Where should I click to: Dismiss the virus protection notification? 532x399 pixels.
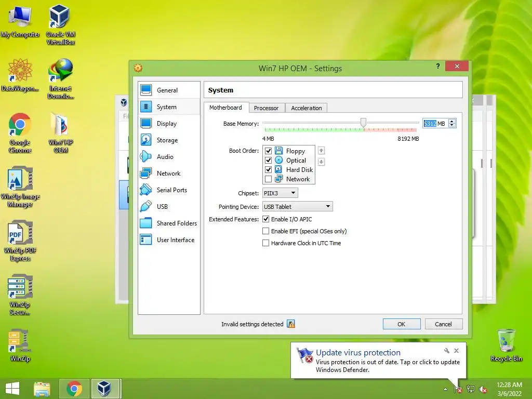456,351
